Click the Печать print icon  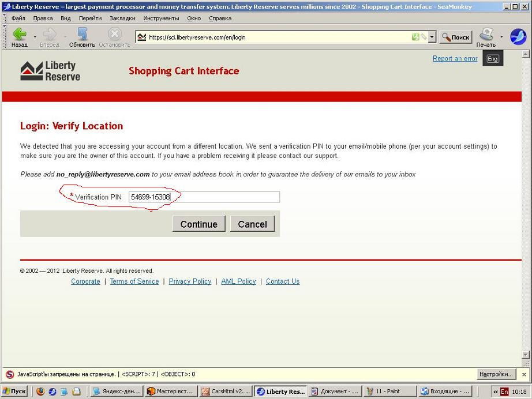pyautogui.click(x=486, y=37)
